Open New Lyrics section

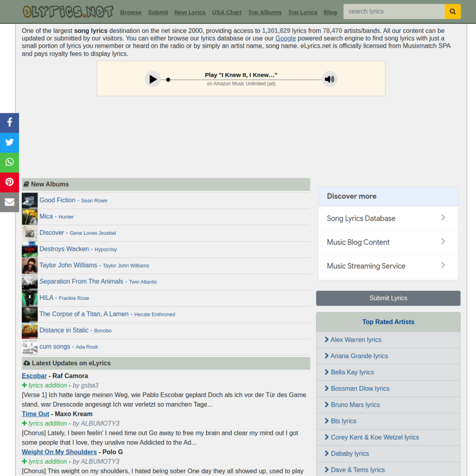click(x=190, y=13)
